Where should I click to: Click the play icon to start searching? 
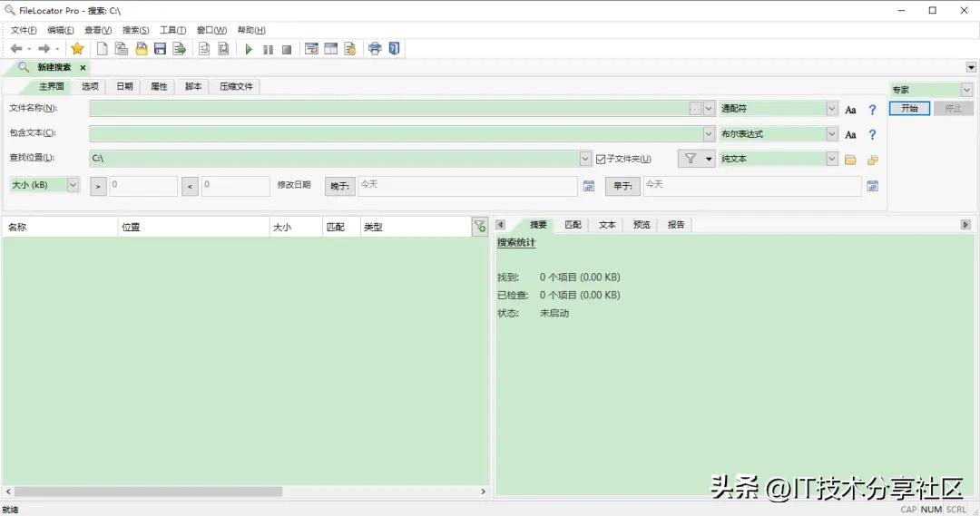point(249,49)
